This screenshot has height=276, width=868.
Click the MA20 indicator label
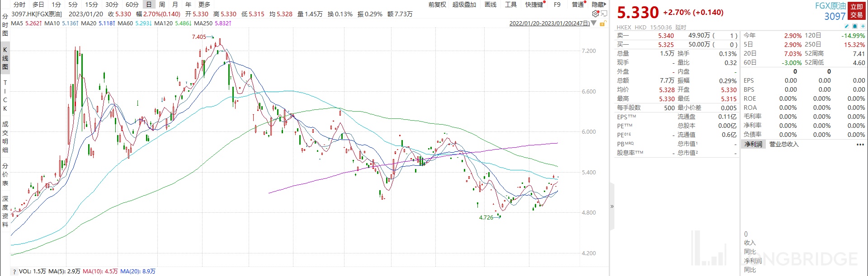(x=89, y=23)
